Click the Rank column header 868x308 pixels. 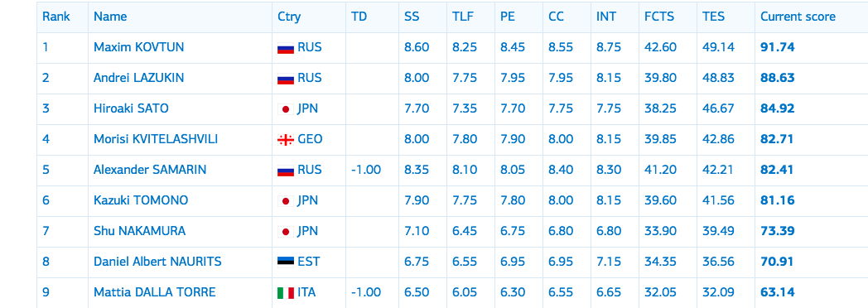(x=56, y=17)
